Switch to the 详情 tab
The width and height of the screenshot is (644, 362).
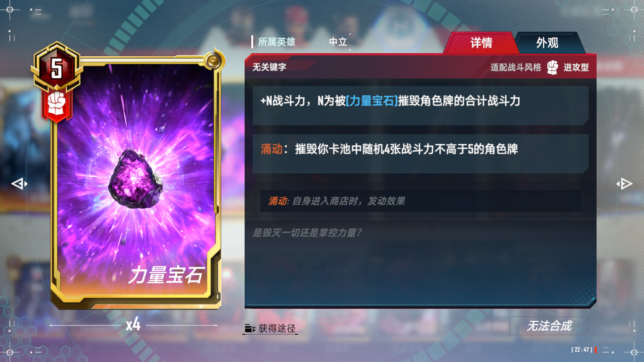pyautogui.click(x=481, y=43)
